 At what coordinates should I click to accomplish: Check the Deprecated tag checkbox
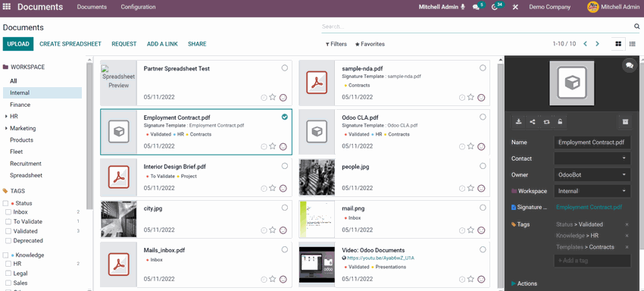(8, 240)
